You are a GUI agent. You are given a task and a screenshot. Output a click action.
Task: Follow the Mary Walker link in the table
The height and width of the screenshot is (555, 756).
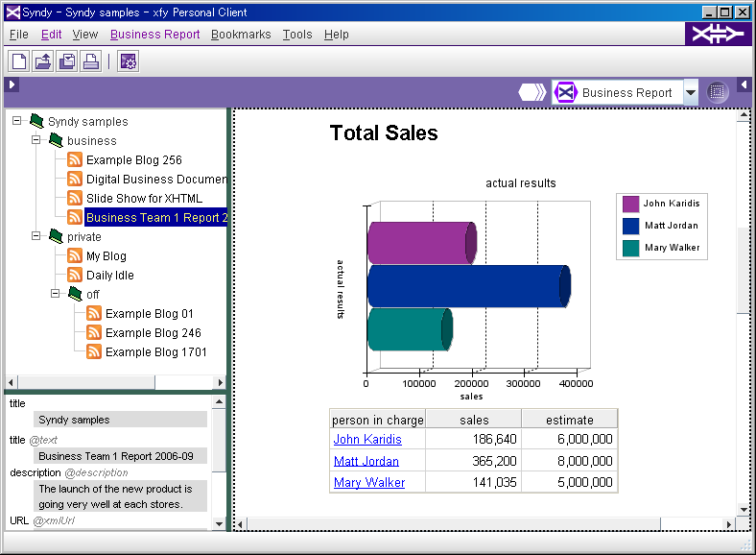(x=369, y=482)
